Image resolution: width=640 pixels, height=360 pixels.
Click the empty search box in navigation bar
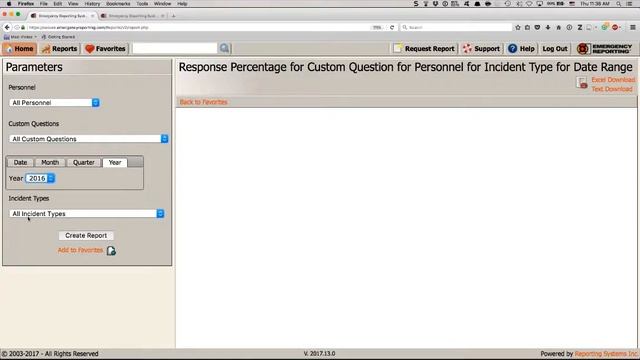click(x=175, y=49)
